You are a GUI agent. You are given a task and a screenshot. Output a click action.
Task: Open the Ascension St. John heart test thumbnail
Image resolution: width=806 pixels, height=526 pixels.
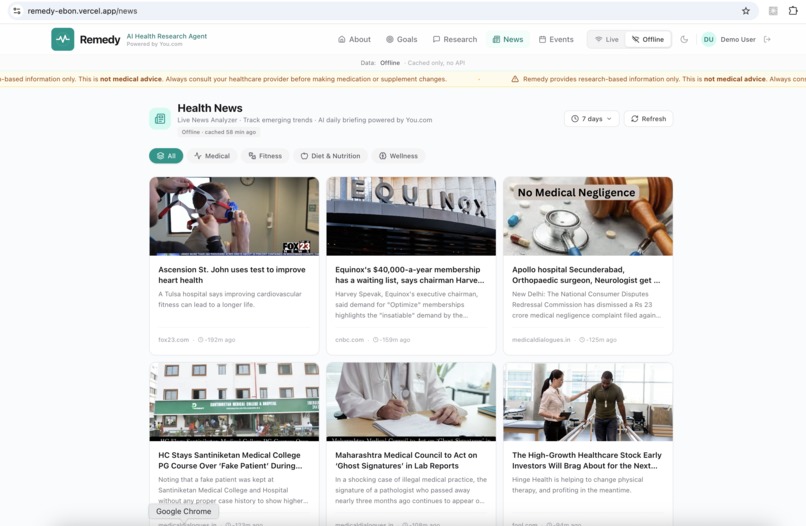coord(234,216)
